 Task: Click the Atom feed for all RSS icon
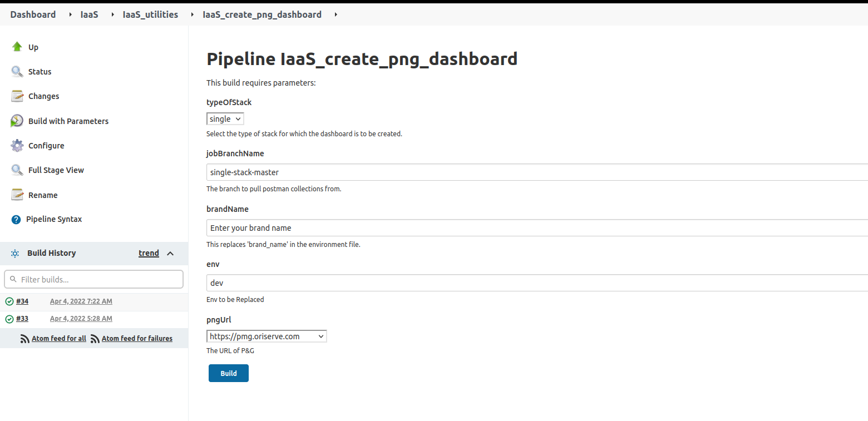point(24,339)
